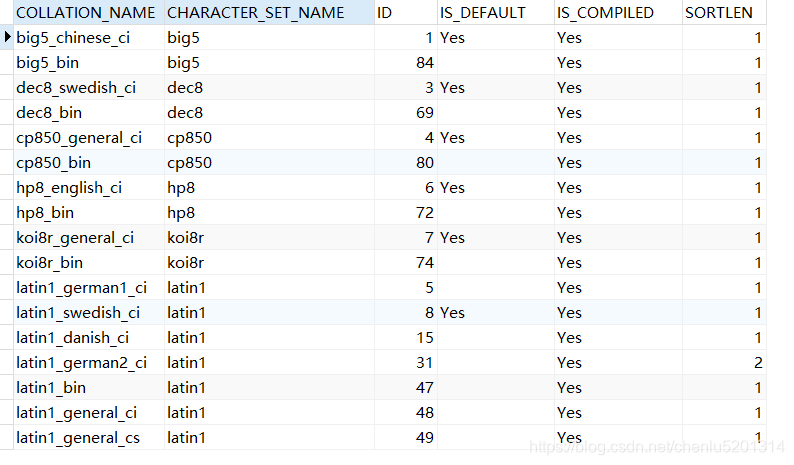Click the IS_COMPILED column header

(x=618, y=12)
